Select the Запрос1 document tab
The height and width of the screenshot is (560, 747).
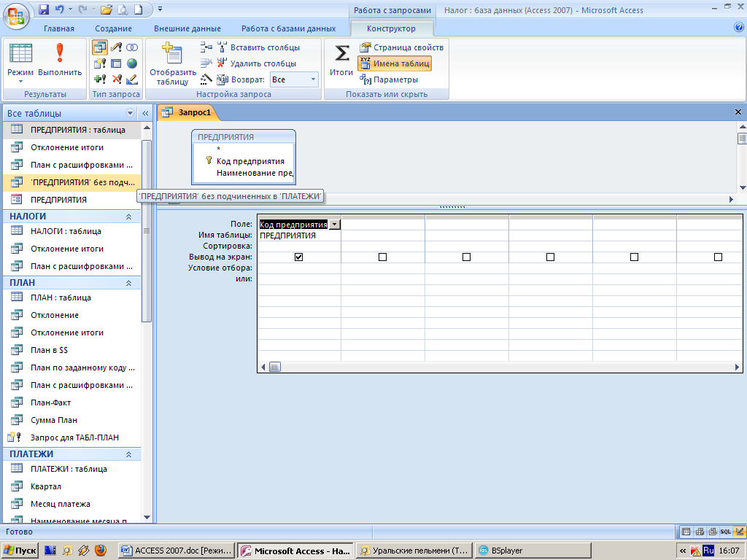[187, 112]
